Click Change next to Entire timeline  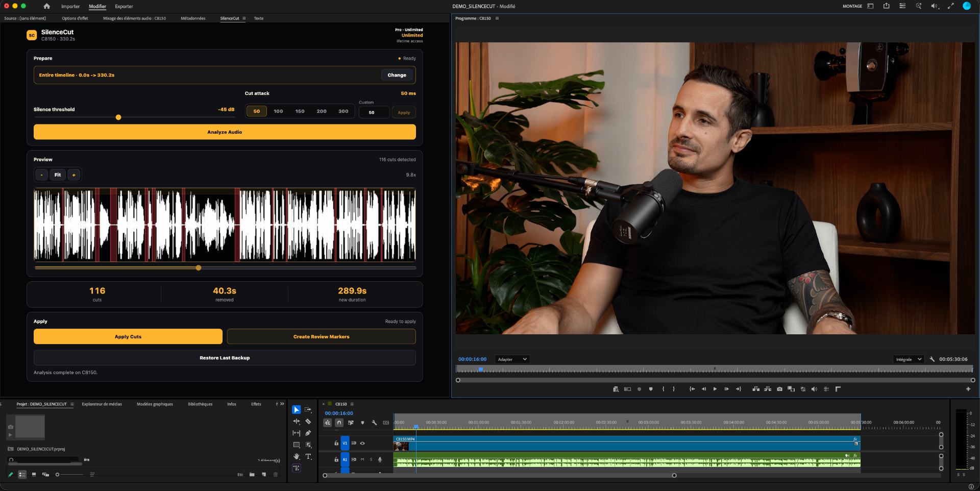(397, 75)
